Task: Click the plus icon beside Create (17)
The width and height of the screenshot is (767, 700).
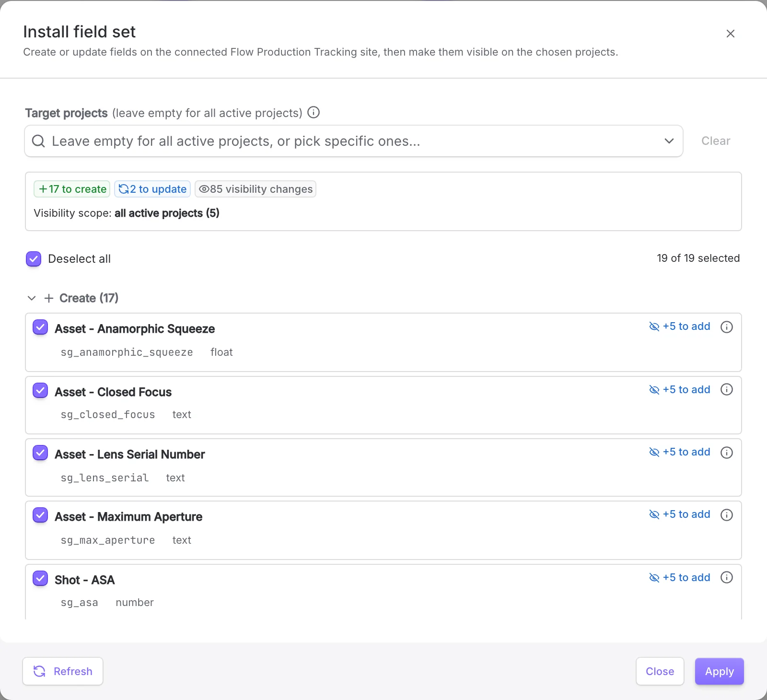Action: (49, 298)
